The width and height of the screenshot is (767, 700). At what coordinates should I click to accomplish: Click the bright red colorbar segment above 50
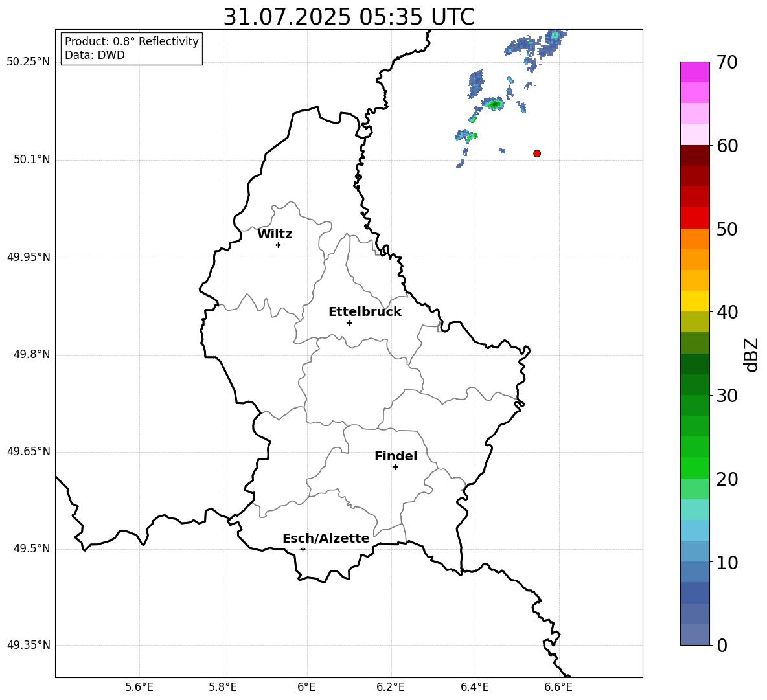(695, 218)
